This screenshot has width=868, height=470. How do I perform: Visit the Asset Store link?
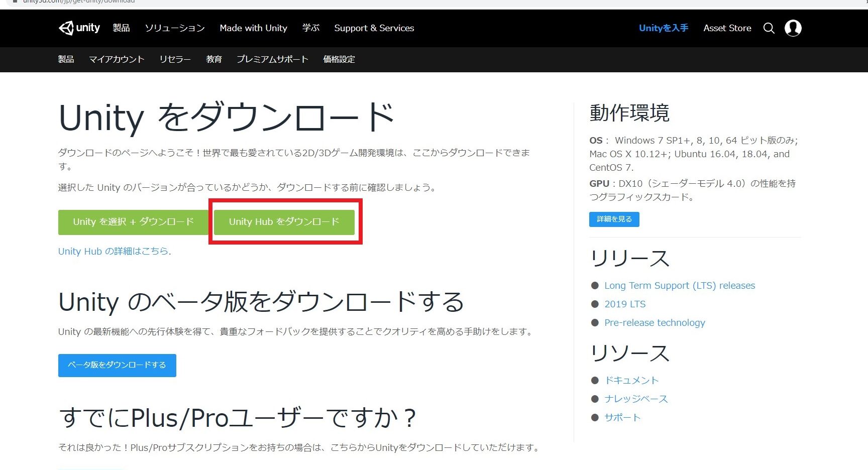(x=727, y=28)
